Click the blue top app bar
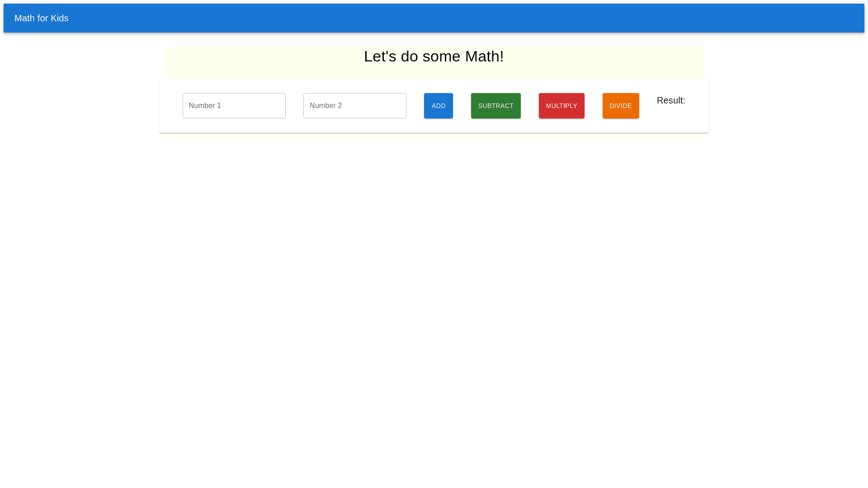This screenshot has width=868, height=488. point(452,18)
